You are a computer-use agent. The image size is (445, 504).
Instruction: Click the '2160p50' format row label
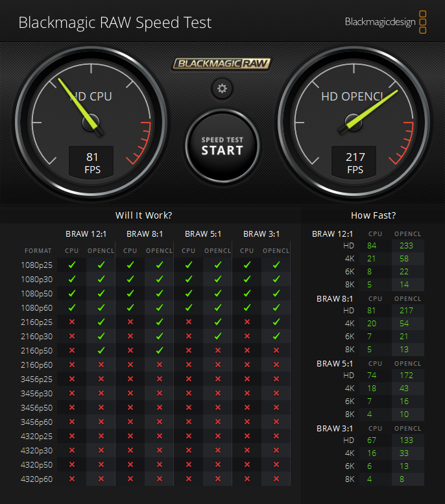click(x=37, y=351)
